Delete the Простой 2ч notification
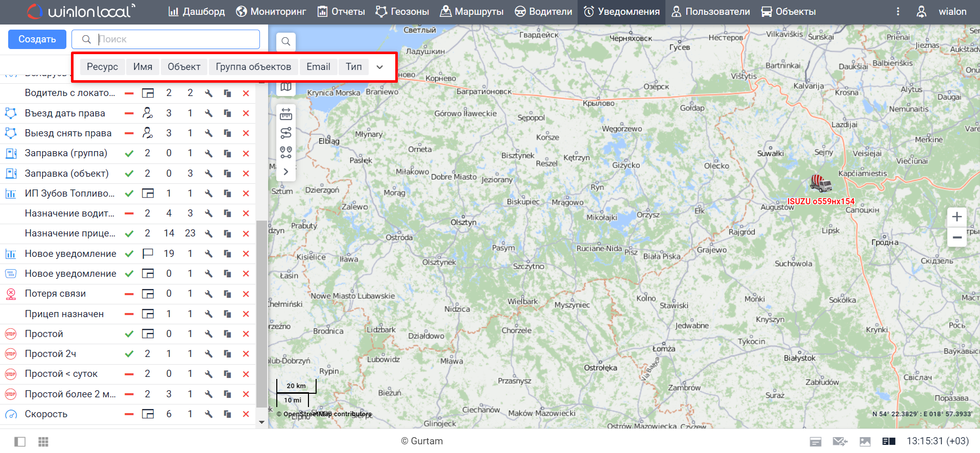 246,354
